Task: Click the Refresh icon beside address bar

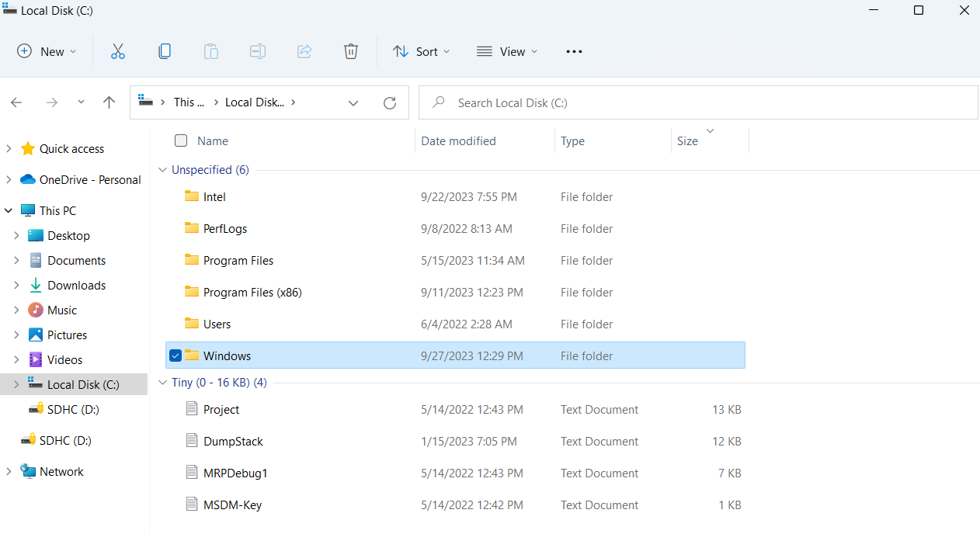Action: pos(390,102)
